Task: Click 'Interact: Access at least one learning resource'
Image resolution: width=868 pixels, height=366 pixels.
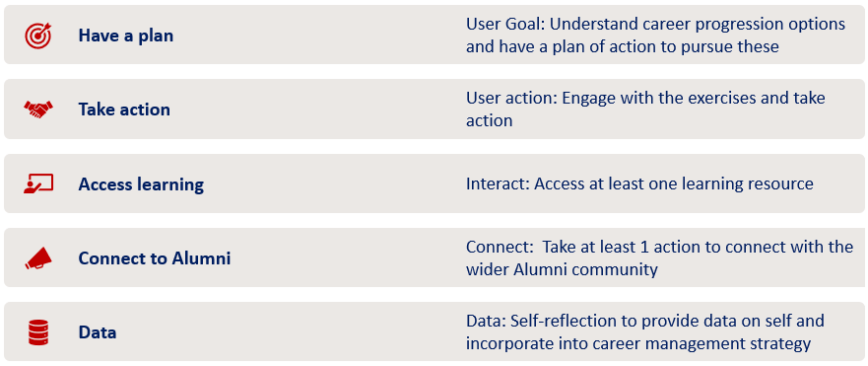Action: click(639, 183)
